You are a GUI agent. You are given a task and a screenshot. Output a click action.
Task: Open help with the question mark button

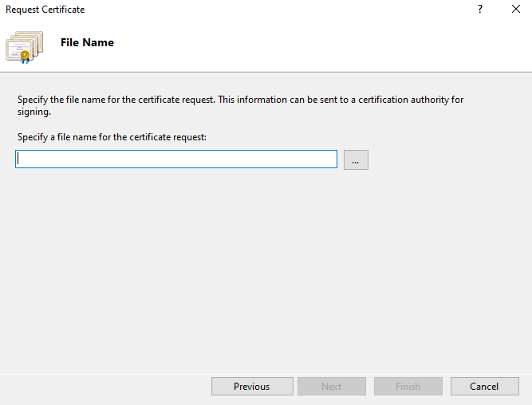tap(480, 10)
